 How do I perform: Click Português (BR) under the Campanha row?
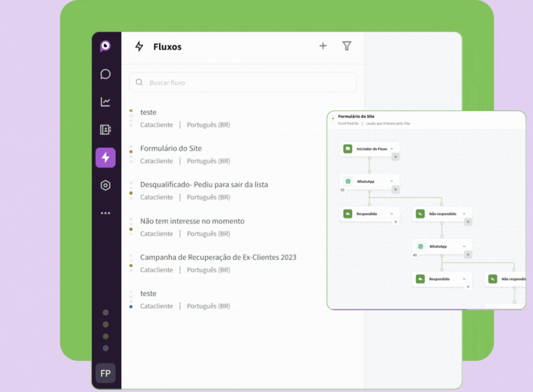[208, 270]
